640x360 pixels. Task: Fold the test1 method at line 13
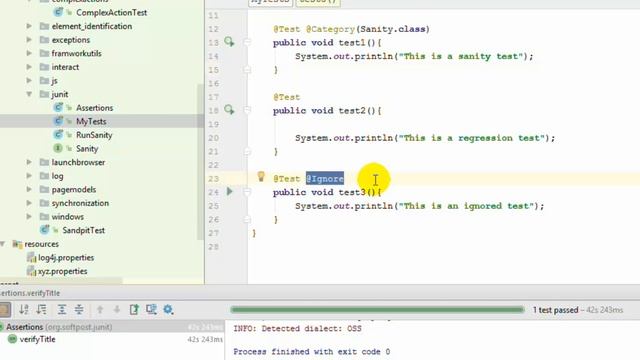click(x=247, y=42)
